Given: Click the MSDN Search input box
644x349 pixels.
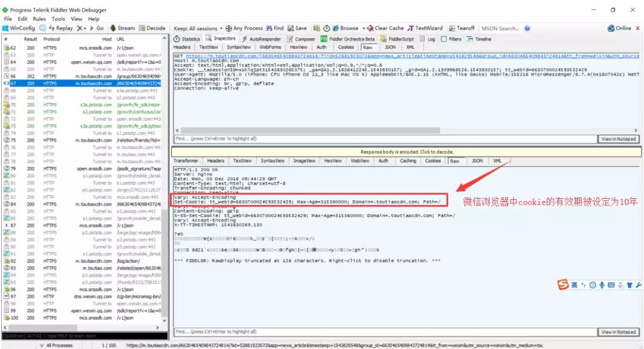Looking at the screenshot, I should [500, 28].
